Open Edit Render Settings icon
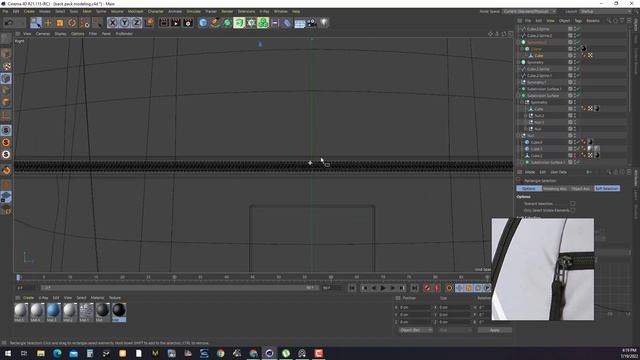This screenshot has height=360, width=640. click(x=188, y=23)
